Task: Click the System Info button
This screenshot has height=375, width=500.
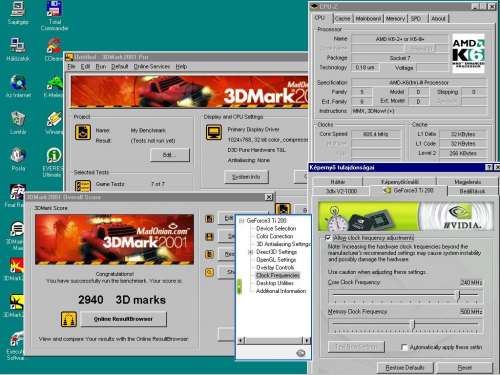Action: [x=246, y=177]
